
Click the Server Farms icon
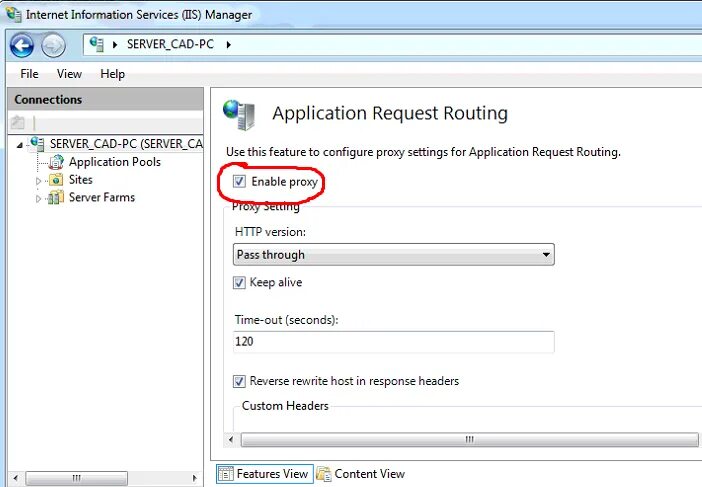click(x=56, y=197)
